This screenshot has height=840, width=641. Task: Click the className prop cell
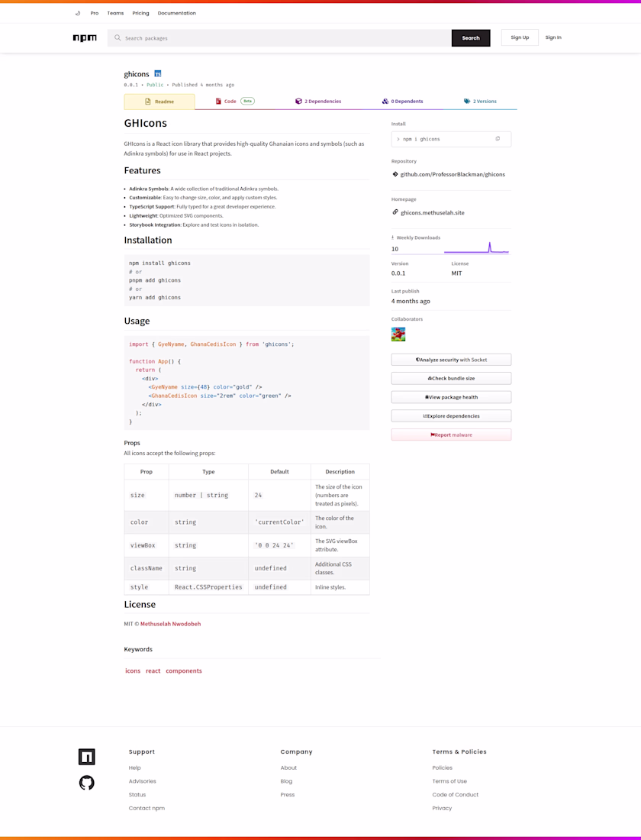click(x=147, y=568)
